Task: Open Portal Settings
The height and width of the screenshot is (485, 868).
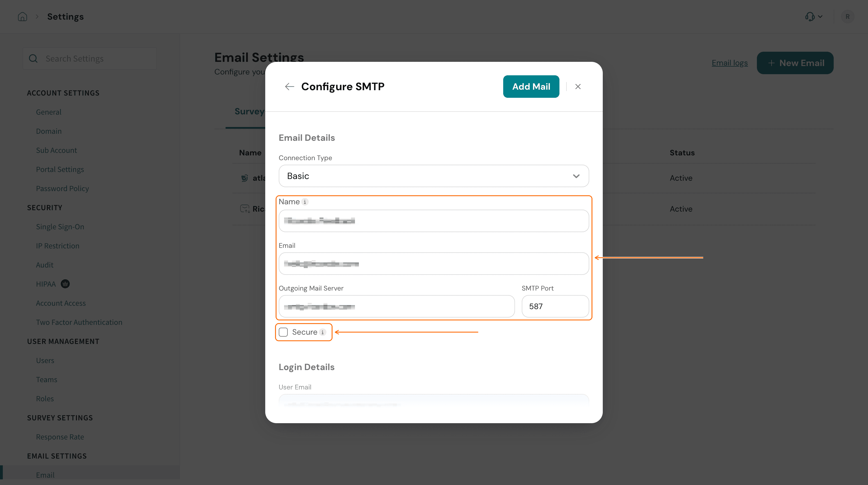Action: [x=60, y=169]
